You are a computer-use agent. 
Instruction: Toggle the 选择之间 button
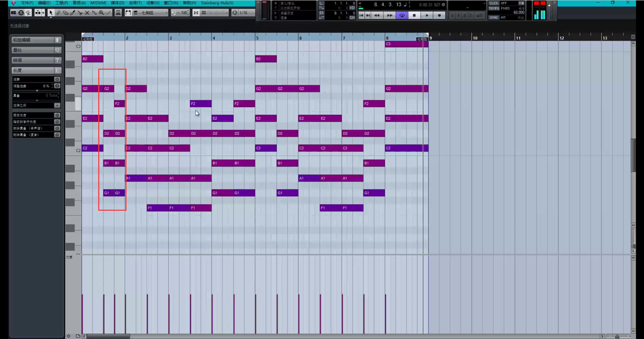coord(57,106)
